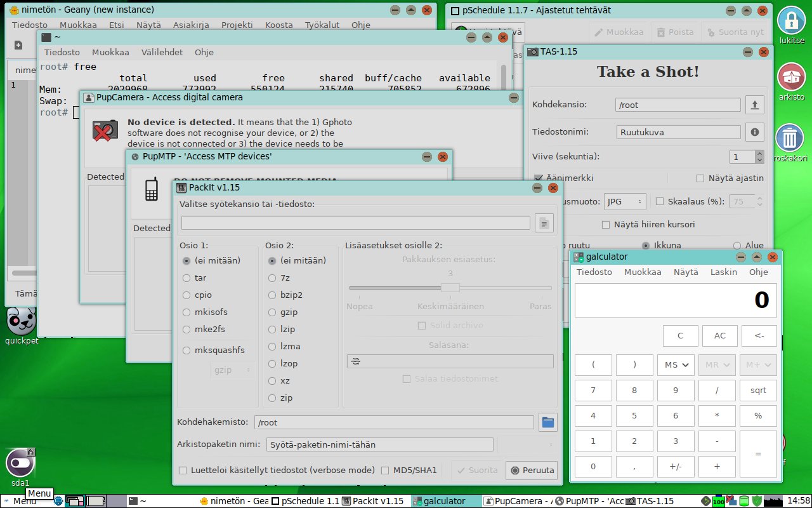Click the TAS info icon beside Tiedostonimi
This screenshot has width=812, height=508.
pos(754,132)
